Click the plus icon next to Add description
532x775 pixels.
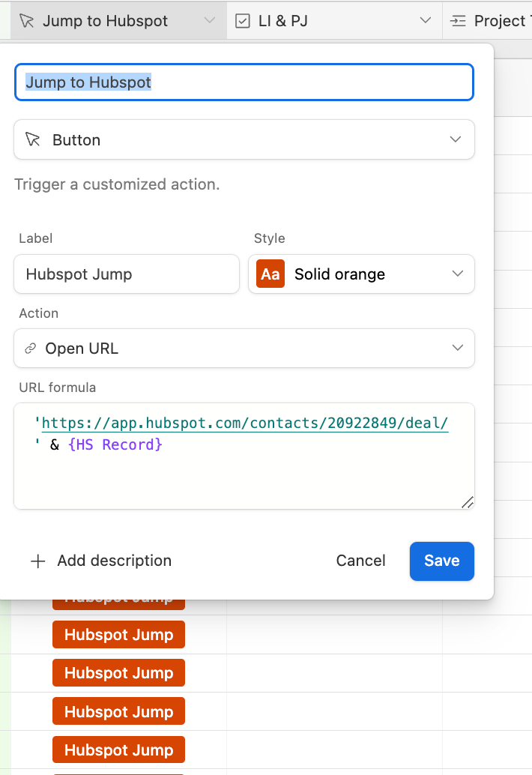tap(37, 561)
